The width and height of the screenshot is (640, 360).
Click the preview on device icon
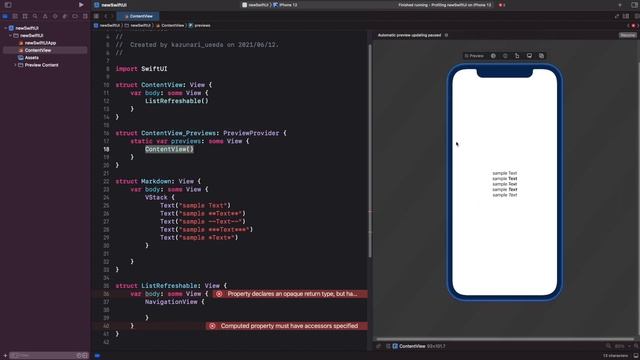tap(529, 56)
